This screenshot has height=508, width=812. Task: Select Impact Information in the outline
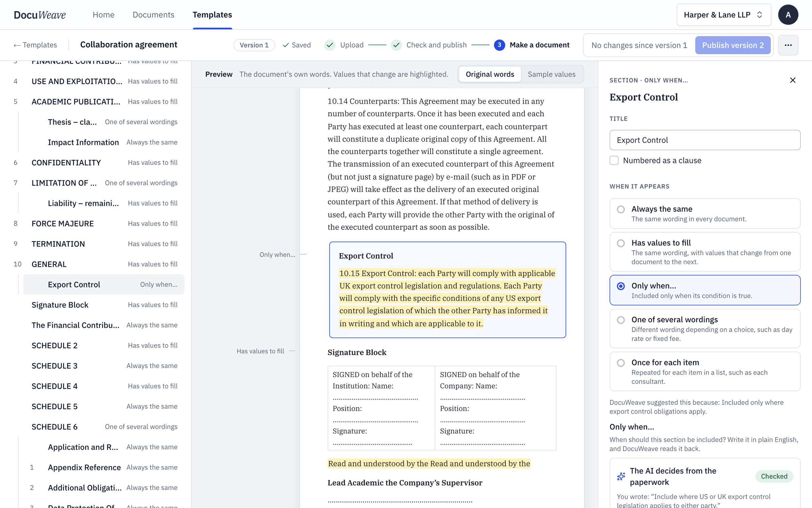104,142
